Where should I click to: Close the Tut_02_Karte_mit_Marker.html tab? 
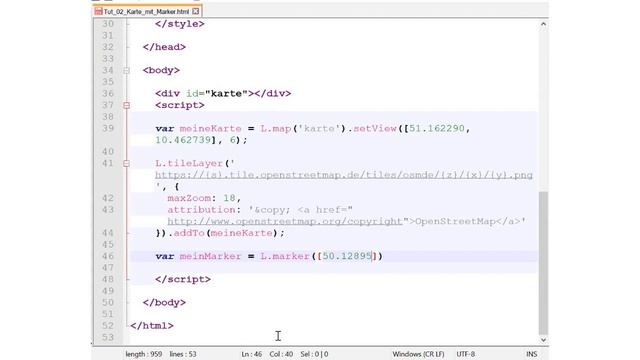click(x=196, y=11)
